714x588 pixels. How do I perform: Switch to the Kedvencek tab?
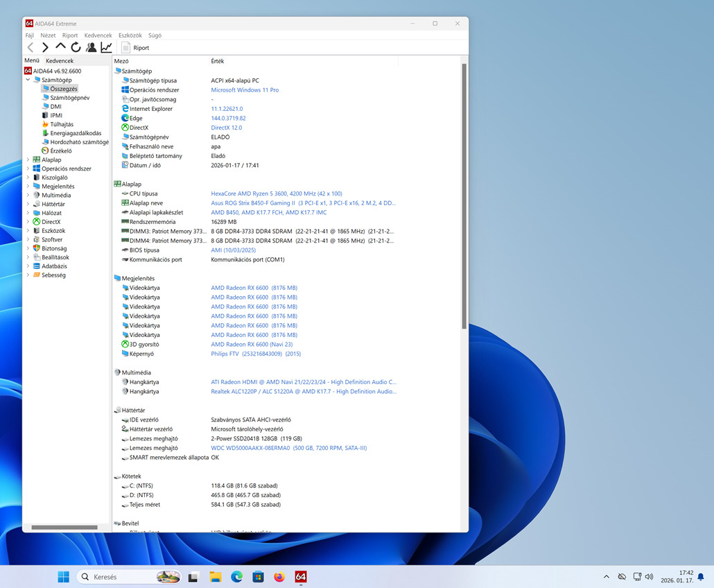[x=60, y=61]
